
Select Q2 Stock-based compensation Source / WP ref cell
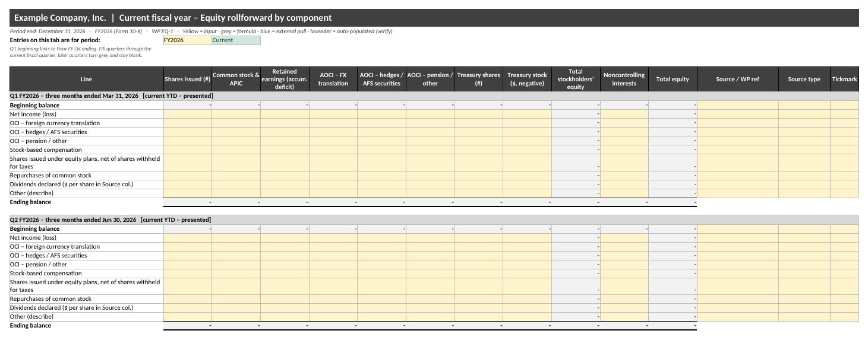[x=738, y=273]
